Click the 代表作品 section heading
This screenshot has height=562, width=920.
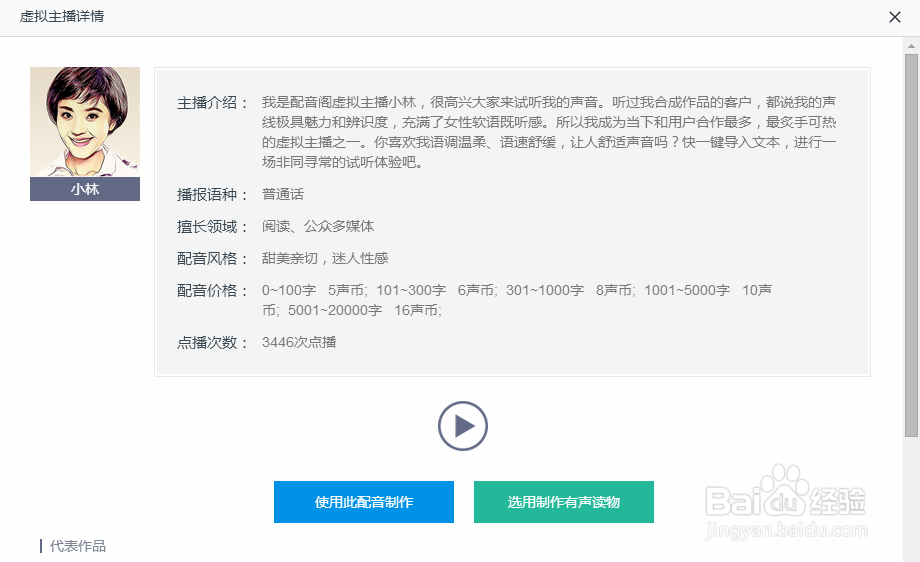pos(78,546)
